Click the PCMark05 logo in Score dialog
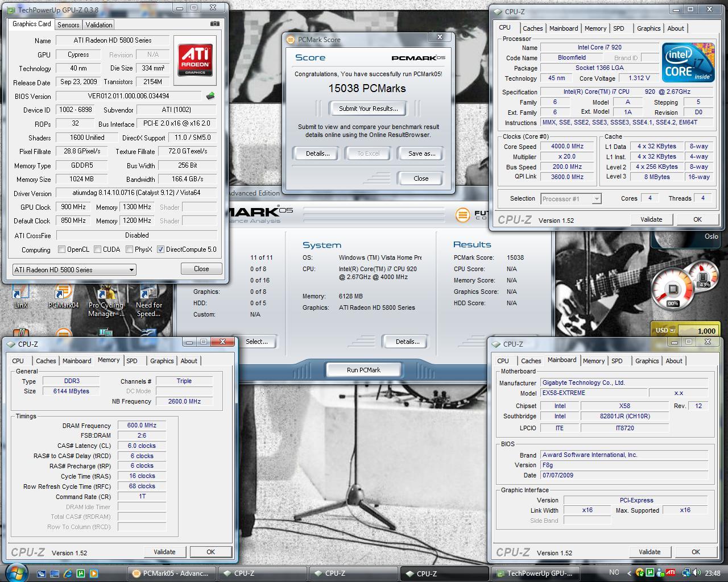Viewport: 728px width, 582px height. pyautogui.click(x=418, y=57)
